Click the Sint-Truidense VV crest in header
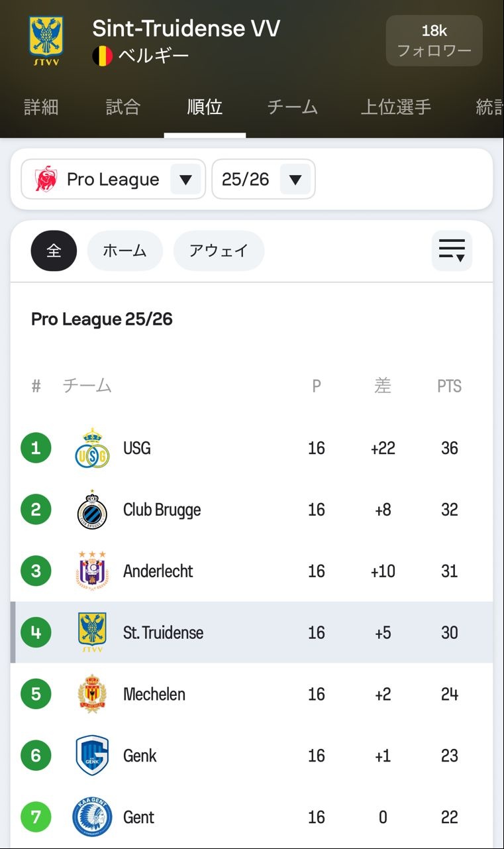The height and width of the screenshot is (849, 504). (x=46, y=41)
